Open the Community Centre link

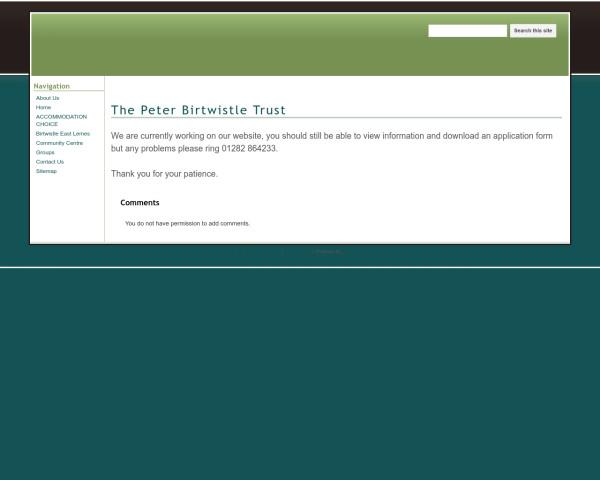59,143
